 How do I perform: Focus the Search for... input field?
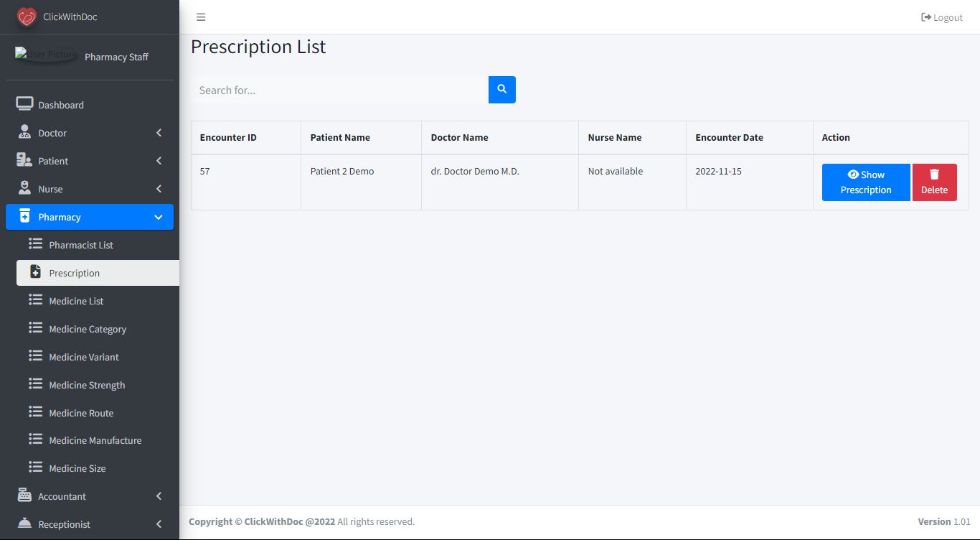click(339, 90)
